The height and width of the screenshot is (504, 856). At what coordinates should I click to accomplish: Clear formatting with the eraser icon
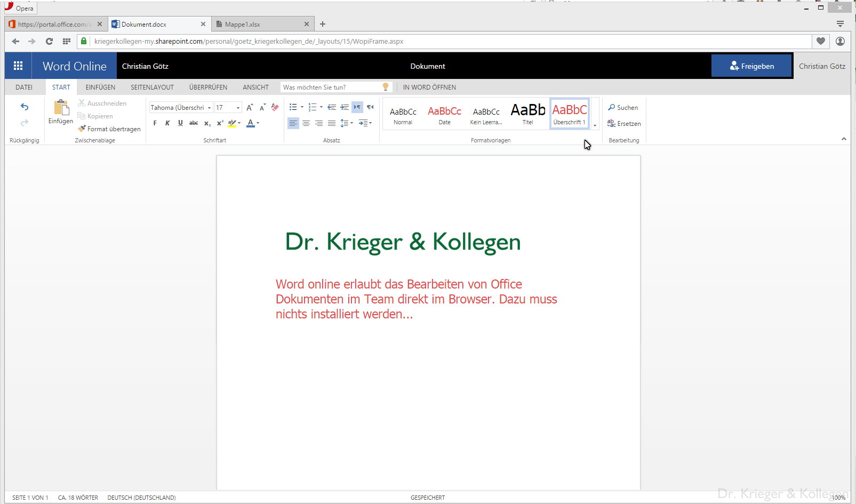point(275,107)
